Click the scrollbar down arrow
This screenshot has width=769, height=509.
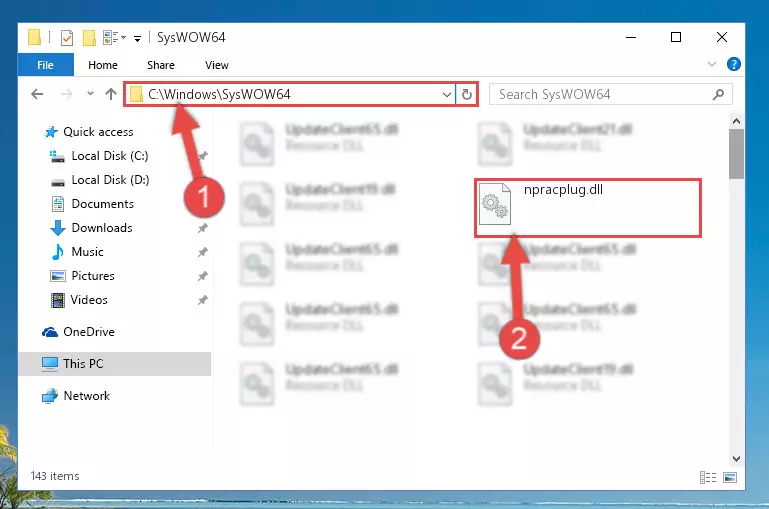[x=736, y=459]
